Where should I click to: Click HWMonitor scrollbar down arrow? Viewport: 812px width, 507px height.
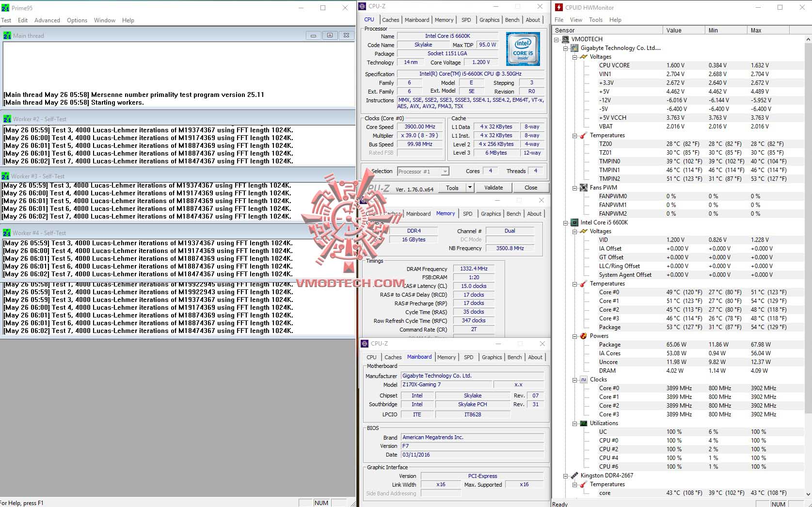pos(808,494)
